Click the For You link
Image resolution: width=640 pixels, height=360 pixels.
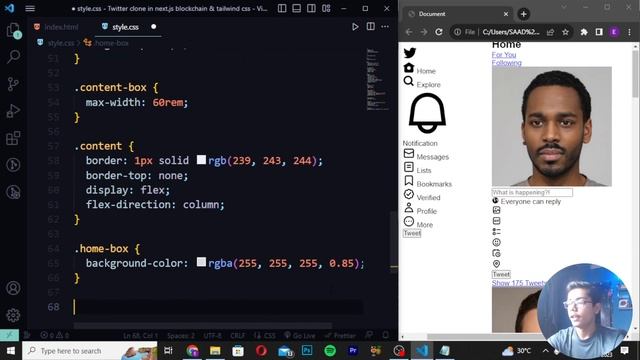click(504, 55)
